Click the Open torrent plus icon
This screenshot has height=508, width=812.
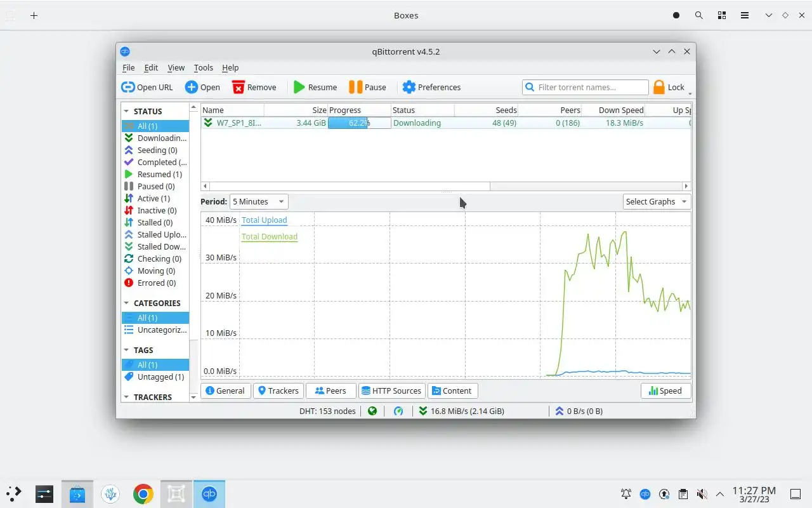click(192, 87)
